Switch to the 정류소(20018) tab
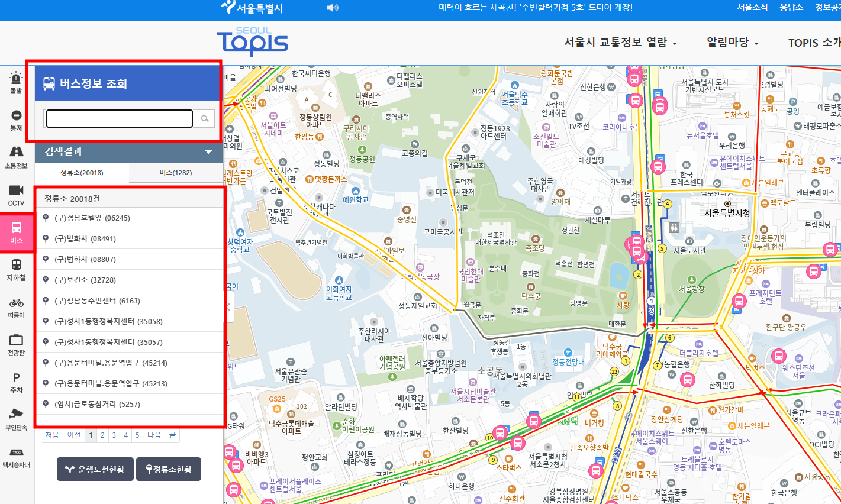 click(x=82, y=173)
